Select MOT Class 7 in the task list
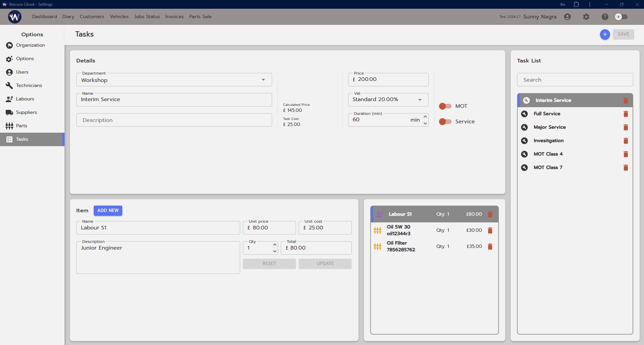The width and height of the screenshot is (644, 345). 575,168
